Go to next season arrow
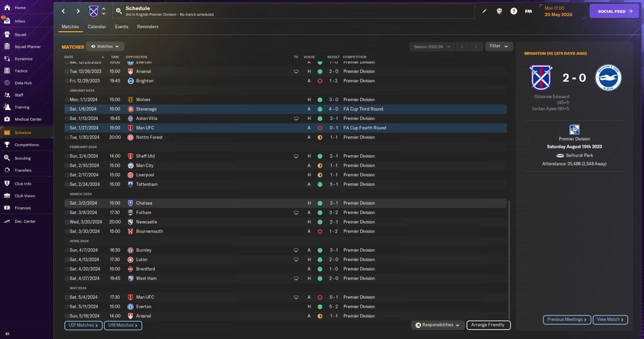Screen dimensions: 644x339 476,46
